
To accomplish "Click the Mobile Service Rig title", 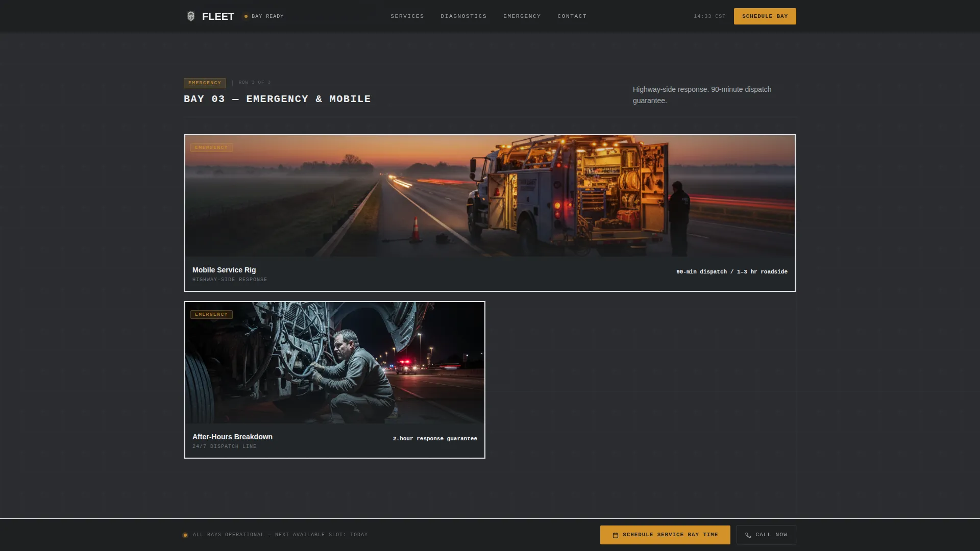I will pyautogui.click(x=224, y=270).
